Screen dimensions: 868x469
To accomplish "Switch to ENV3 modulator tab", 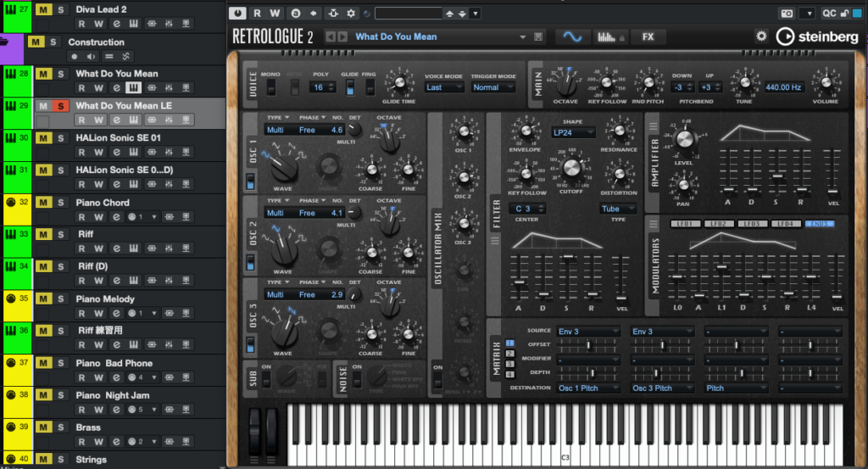I will [820, 224].
